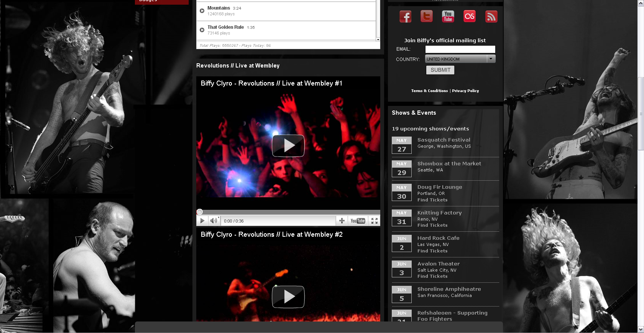644x333 pixels.
Task: Click 'Revolutions // Live at Wembley' heading
Action: tap(238, 66)
